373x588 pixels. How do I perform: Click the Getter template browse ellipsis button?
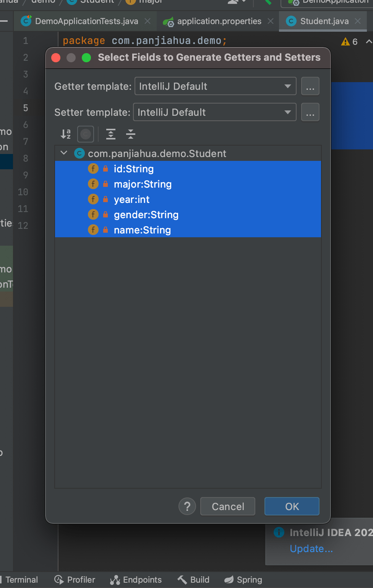310,86
